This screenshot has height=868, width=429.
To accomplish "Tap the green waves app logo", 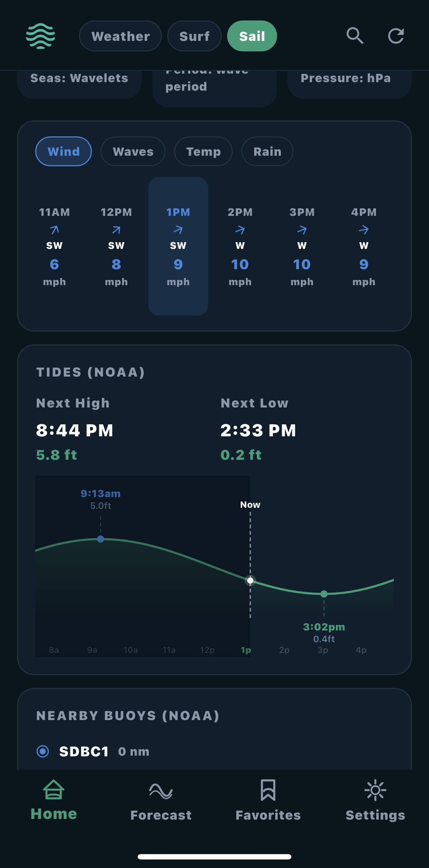I will click(x=41, y=36).
